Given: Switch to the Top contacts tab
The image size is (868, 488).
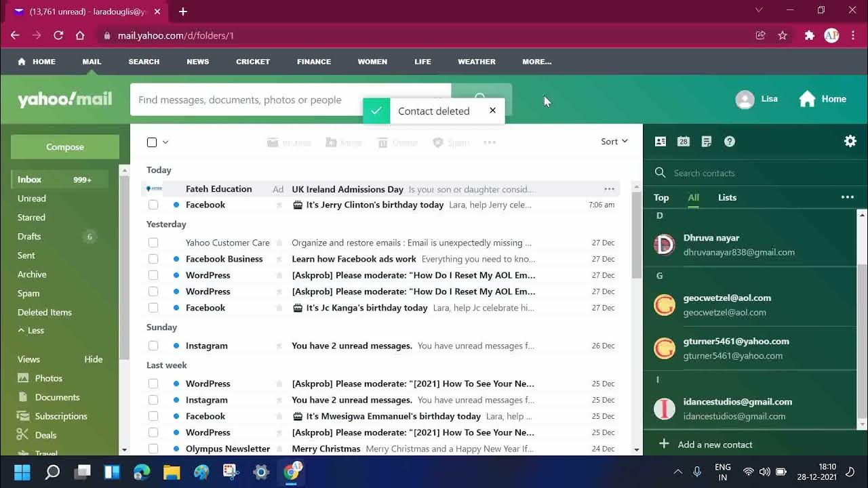Looking at the screenshot, I should (661, 197).
